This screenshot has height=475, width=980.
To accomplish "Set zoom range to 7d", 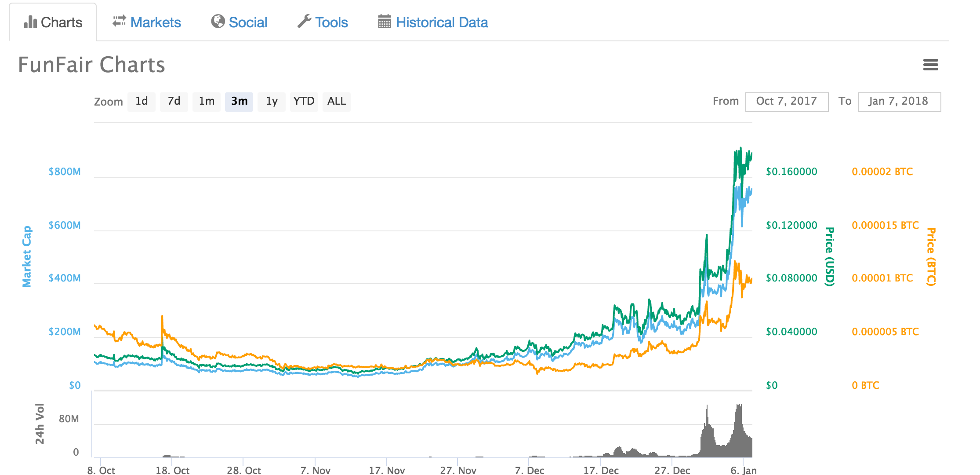I will click(x=174, y=102).
